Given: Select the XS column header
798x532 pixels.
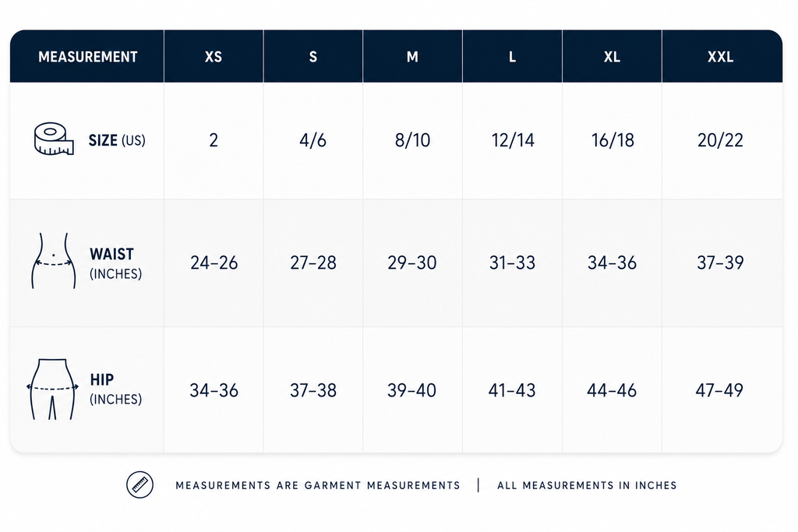Looking at the screenshot, I should 214,56.
